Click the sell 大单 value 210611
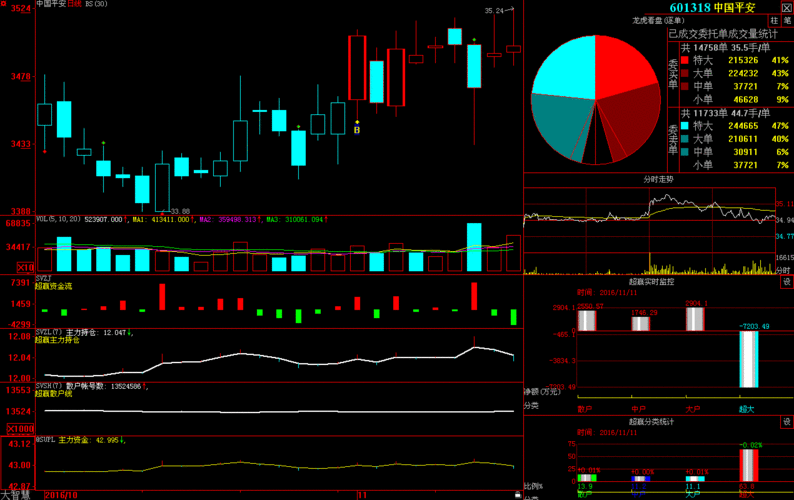The width and height of the screenshot is (794, 500). tap(743, 139)
